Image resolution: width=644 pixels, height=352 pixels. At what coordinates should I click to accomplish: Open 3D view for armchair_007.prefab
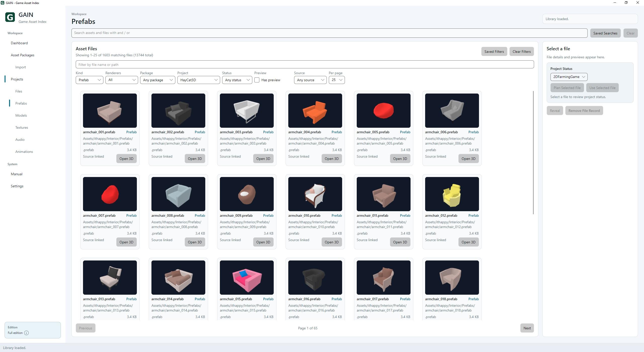click(x=126, y=242)
